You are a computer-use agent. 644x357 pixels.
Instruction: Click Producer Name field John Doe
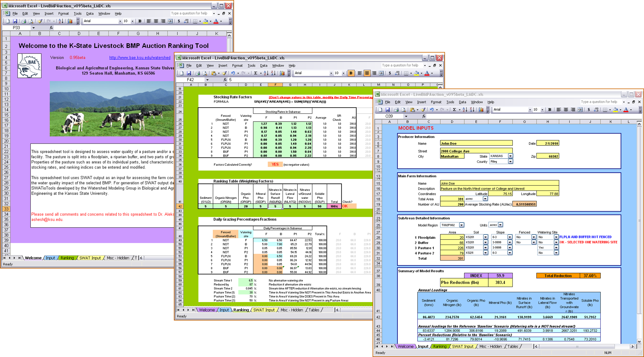[476, 143]
